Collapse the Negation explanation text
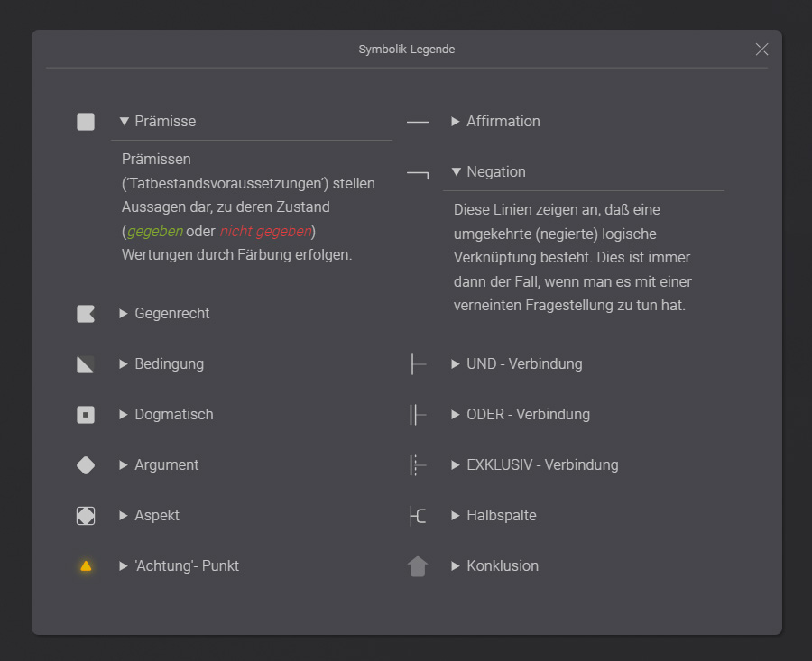This screenshot has height=661, width=812. [456, 171]
